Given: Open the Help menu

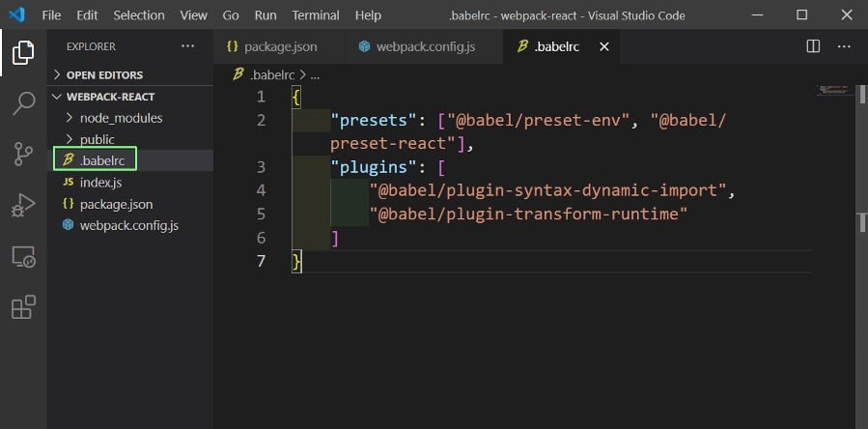Looking at the screenshot, I should tap(368, 15).
